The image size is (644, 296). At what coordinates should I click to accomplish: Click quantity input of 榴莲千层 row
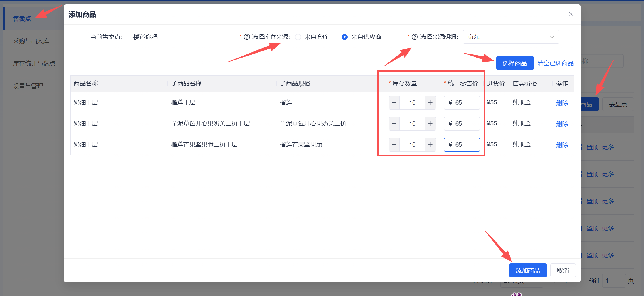pyautogui.click(x=412, y=103)
